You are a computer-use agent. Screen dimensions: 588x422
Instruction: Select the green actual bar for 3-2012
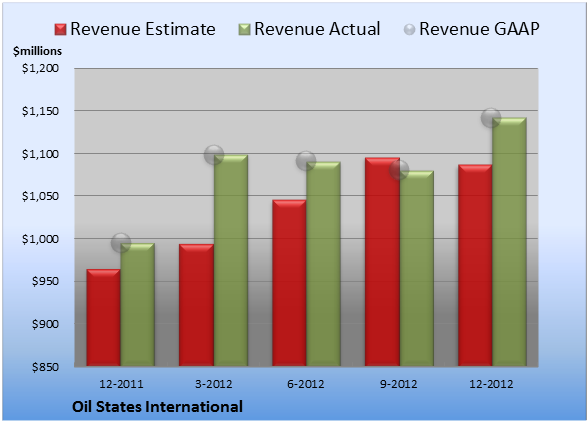pyautogui.click(x=231, y=260)
